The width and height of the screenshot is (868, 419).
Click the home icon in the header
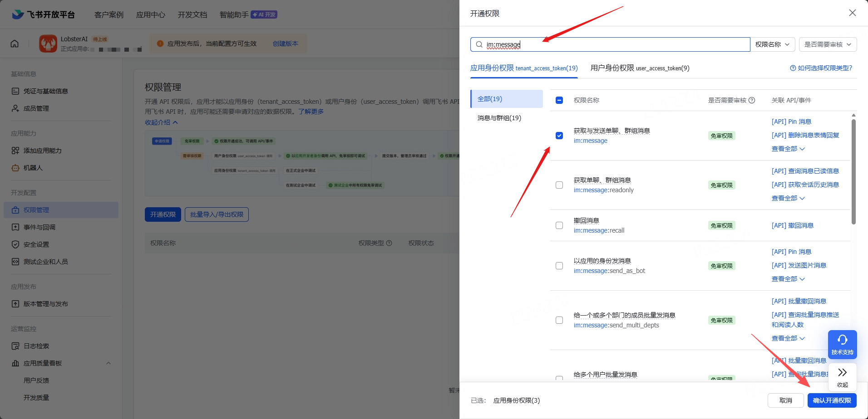click(x=15, y=44)
